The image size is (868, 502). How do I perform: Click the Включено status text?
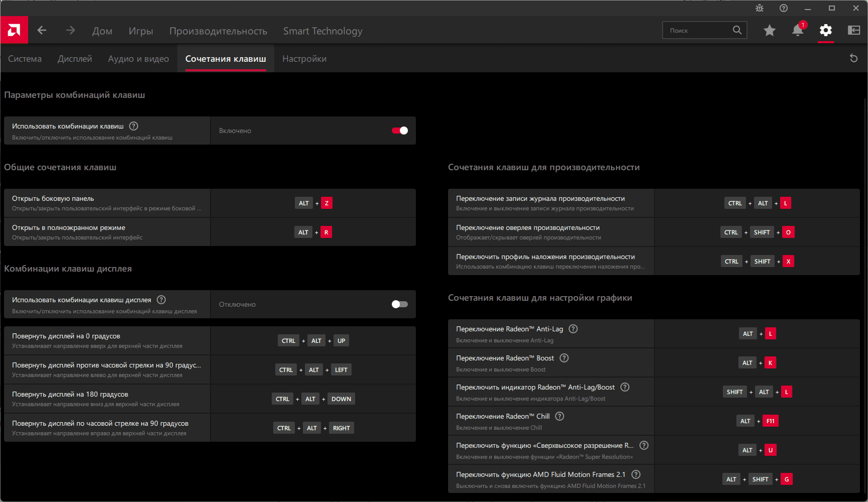tap(235, 131)
